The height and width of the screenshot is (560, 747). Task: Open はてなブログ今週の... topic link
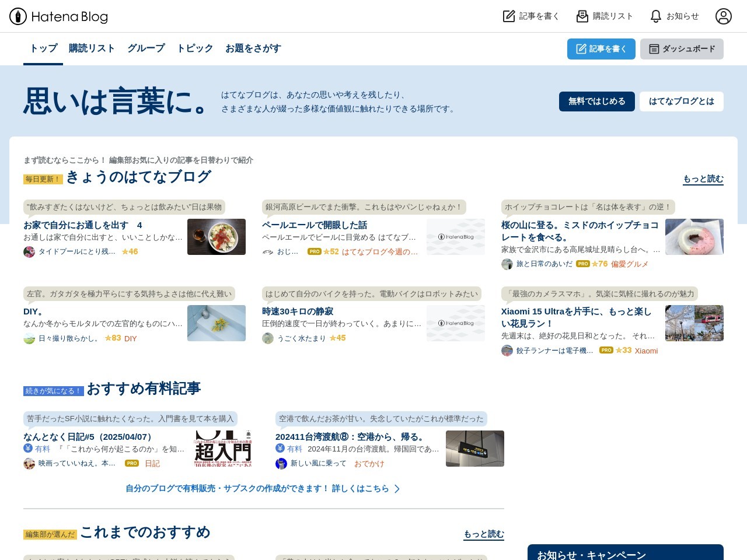(380, 252)
